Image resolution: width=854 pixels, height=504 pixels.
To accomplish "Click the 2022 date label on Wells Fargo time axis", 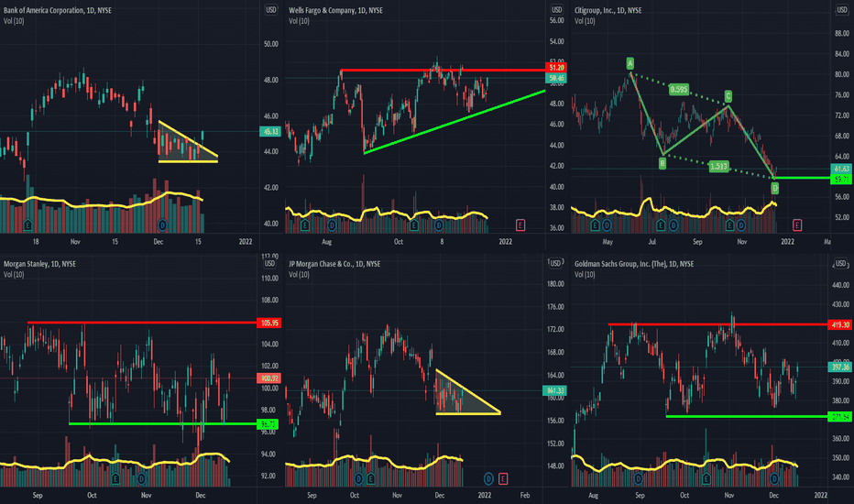I will (x=506, y=241).
